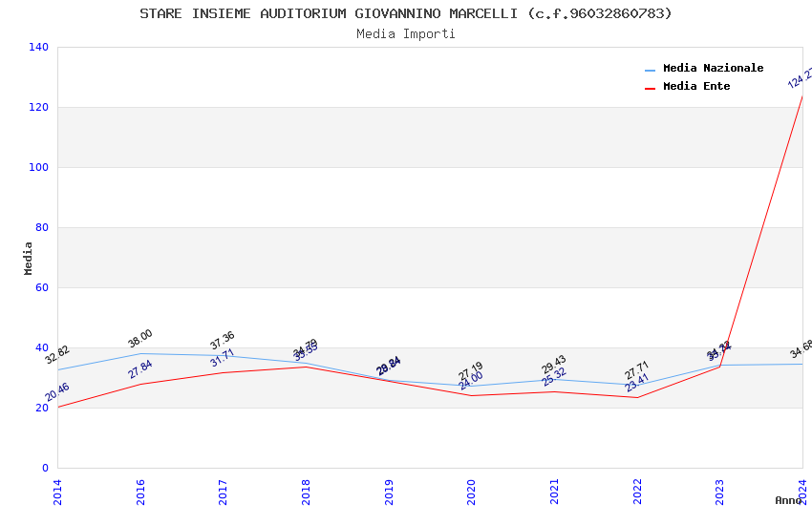Image resolution: width=812 pixels, height=525 pixels.
Task: Click the blue Media Nazionale legend marker
Action: [x=650, y=70]
